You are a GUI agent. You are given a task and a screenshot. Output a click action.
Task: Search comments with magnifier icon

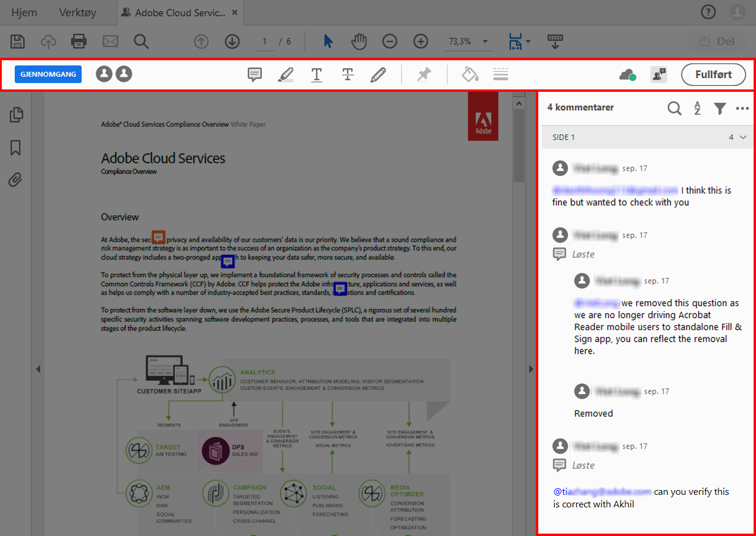click(x=674, y=108)
